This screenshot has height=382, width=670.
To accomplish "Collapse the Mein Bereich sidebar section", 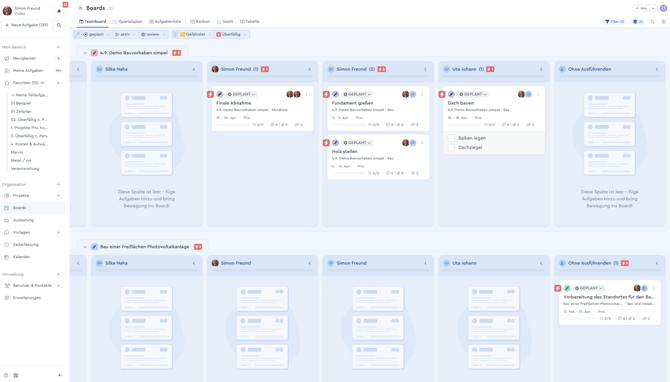I will tap(59, 47).
